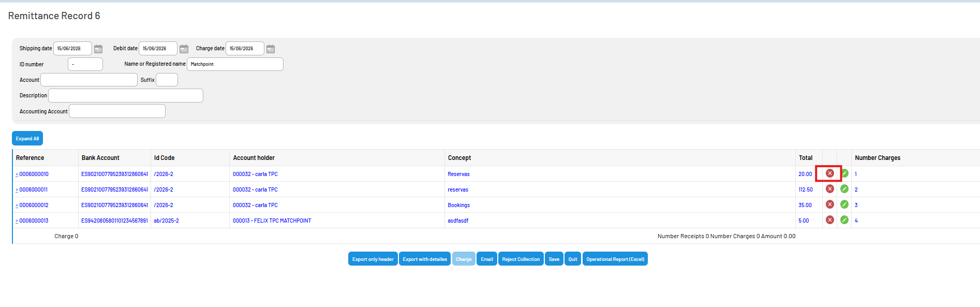Expand row of reference 0006000011
The width and height of the screenshot is (980, 307).
tap(17, 190)
